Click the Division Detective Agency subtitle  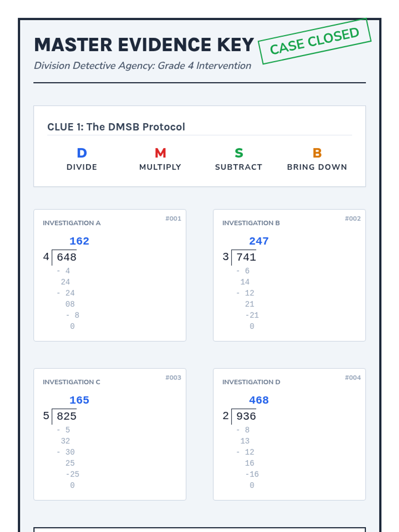click(143, 66)
